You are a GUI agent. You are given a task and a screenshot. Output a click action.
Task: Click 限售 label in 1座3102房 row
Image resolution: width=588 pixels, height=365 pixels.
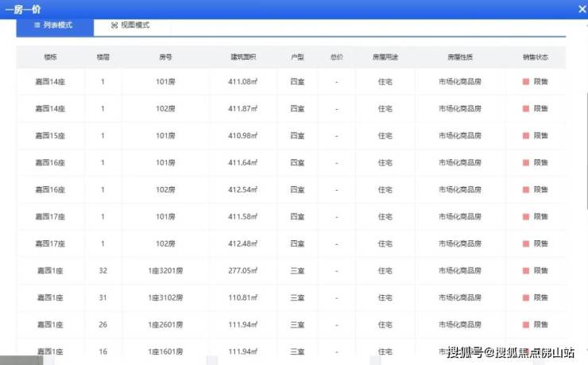click(541, 297)
